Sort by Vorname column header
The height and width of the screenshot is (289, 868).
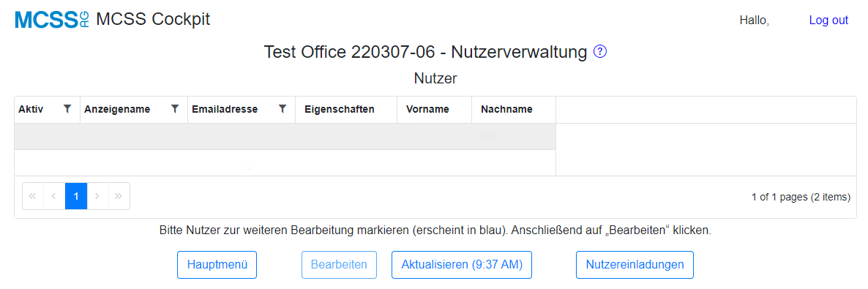pos(427,109)
